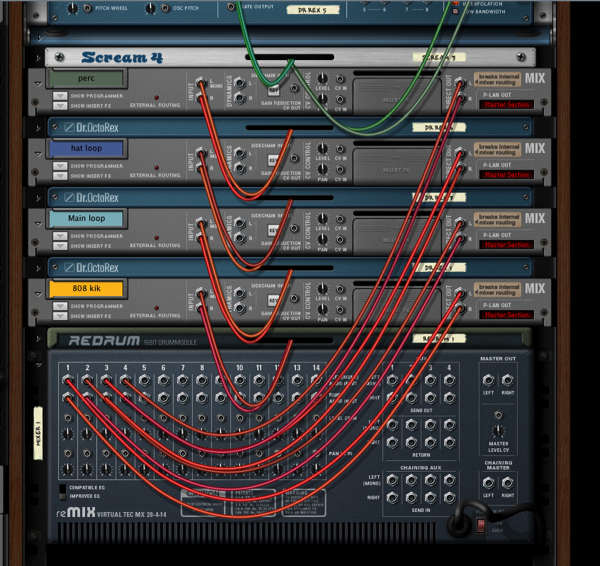The height and width of the screenshot is (566, 600).
Task: Toggle Show Programmer on perc channel
Action: [60, 96]
